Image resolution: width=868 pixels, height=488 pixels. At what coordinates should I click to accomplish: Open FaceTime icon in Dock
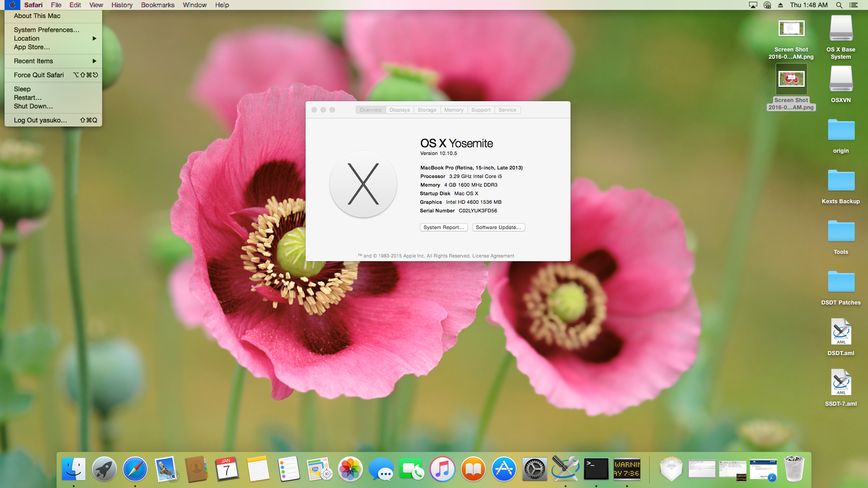411,469
